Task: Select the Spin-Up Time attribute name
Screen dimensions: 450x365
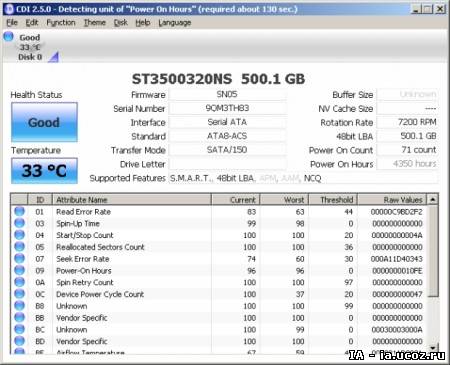Action: pyautogui.click(x=78, y=223)
